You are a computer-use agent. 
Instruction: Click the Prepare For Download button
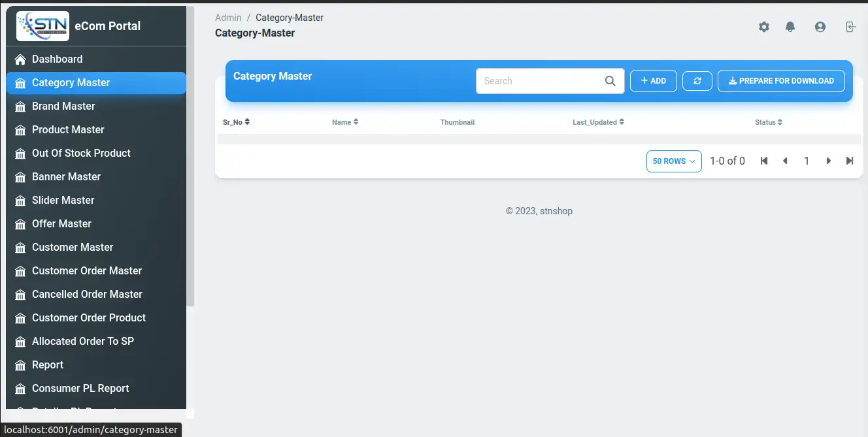(781, 81)
